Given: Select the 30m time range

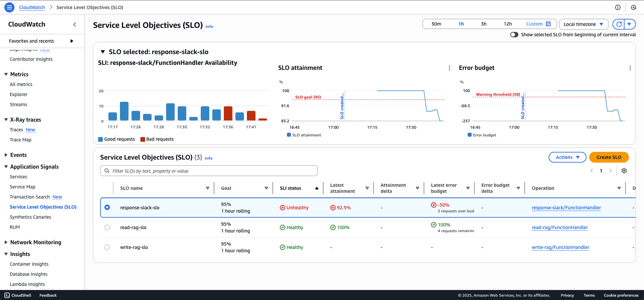Looking at the screenshot, I should [x=436, y=24].
